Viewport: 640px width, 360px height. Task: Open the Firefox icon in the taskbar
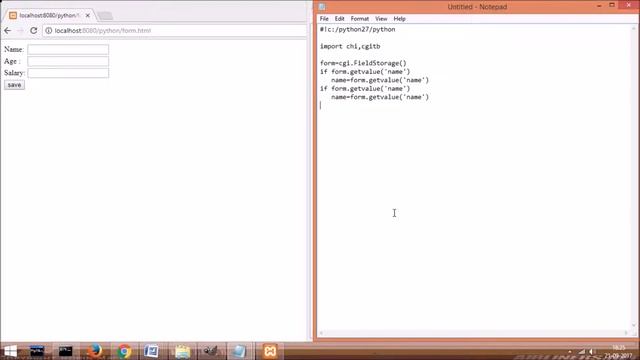pyautogui.click(x=95, y=351)
